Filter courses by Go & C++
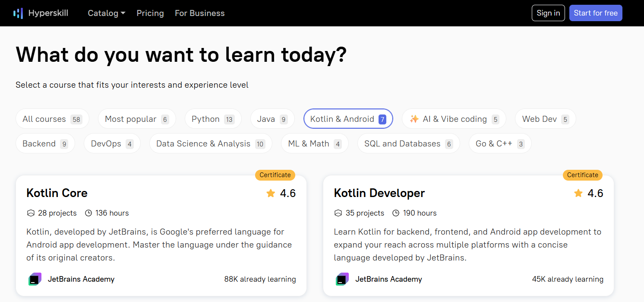644x302 pixels. tap(500, 143)
